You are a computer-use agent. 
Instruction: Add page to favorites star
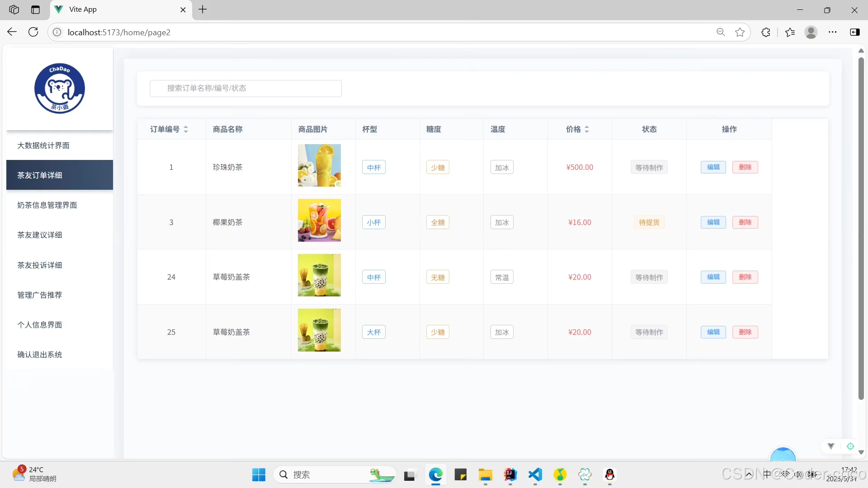click(740, 32)
